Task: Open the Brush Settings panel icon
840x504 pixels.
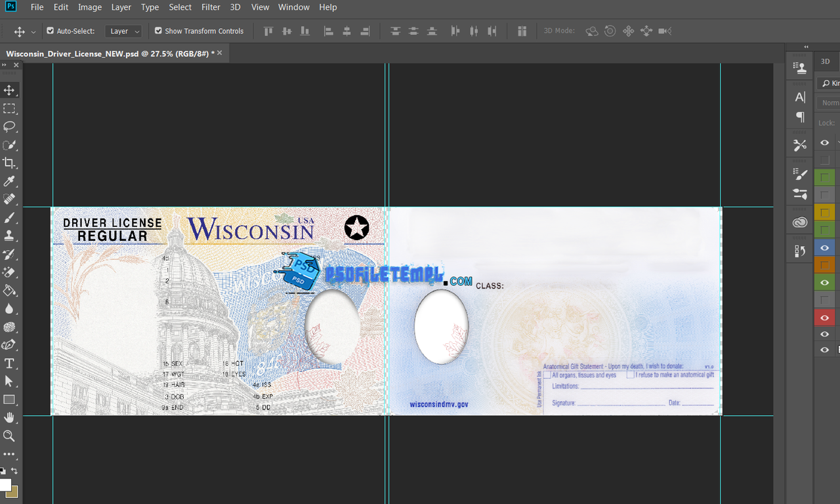Action: 800,174
